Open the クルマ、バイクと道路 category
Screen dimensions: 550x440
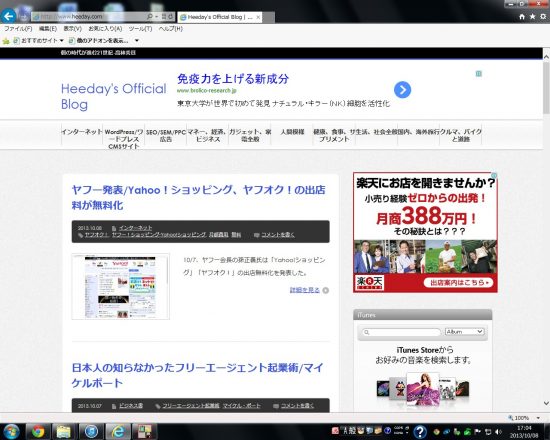coord(461,135)
